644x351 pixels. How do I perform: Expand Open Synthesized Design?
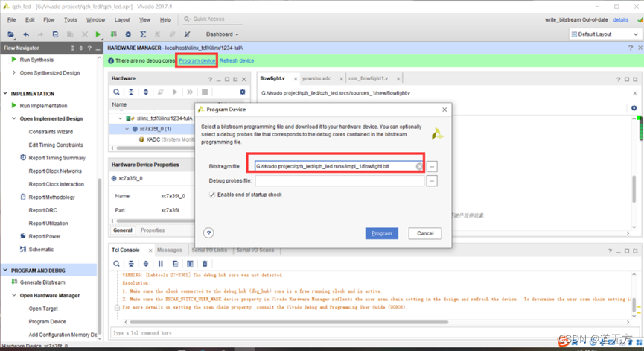(14, 73)
